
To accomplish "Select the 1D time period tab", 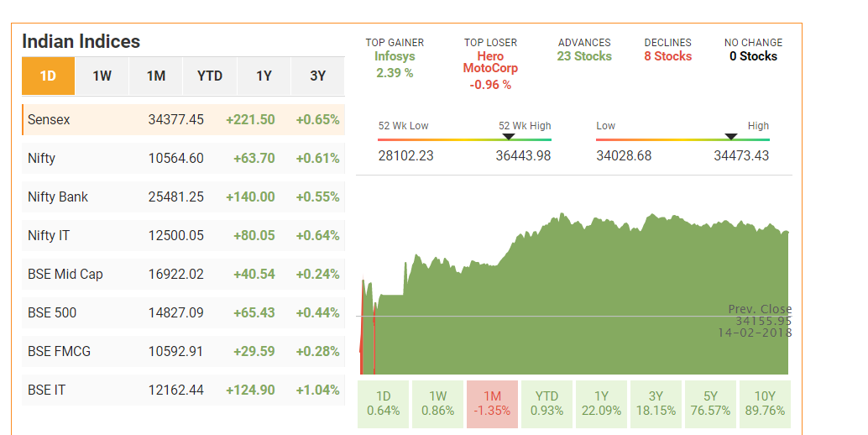I will (x=48, y=76).
